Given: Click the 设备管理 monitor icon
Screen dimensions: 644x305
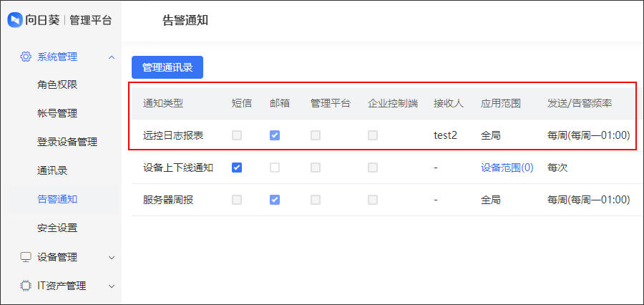Looking at the screenshot, I should point(26,257).
